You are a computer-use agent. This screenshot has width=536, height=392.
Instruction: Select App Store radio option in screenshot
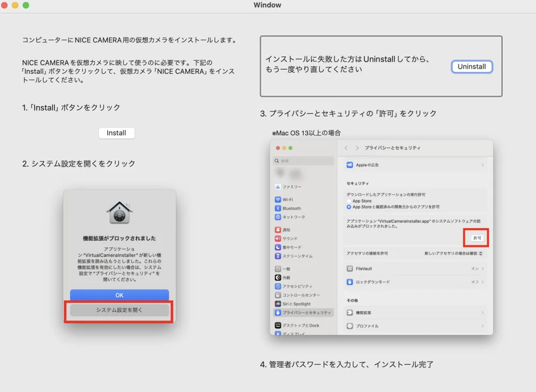[349, 201]
